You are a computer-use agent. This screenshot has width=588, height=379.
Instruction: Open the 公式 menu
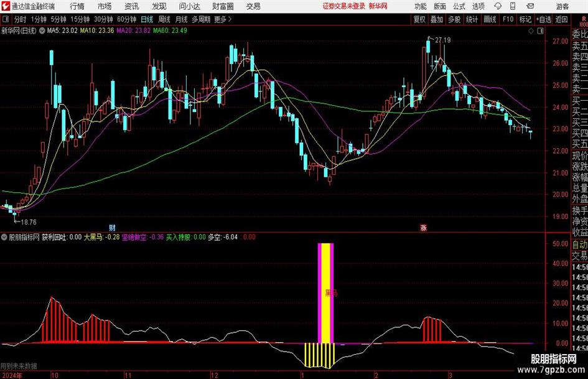coord(459,6)
